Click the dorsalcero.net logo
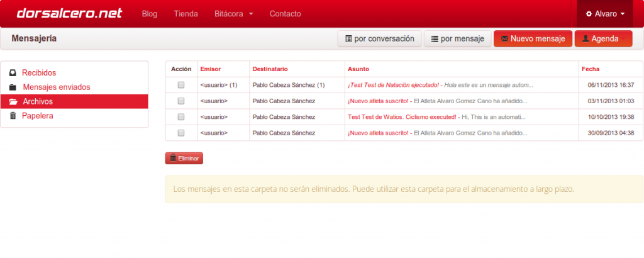This screenshot has height=258, width=644. tap(69, 13)
